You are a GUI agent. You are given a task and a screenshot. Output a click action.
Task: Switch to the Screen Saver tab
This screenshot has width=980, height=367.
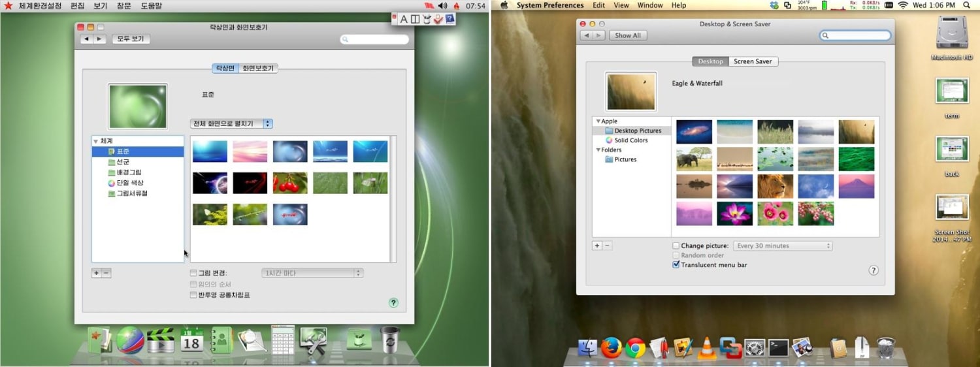753,61
